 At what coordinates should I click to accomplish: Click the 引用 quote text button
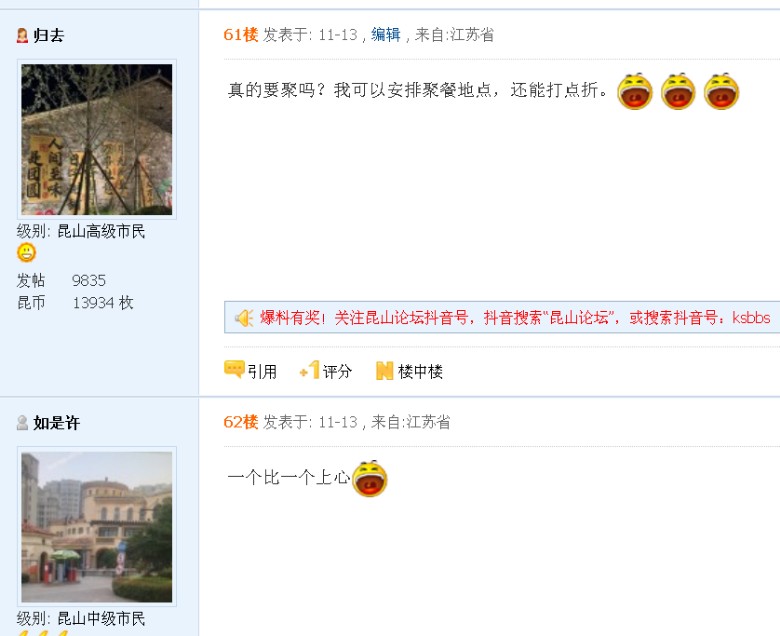click(x=262, y=371)
